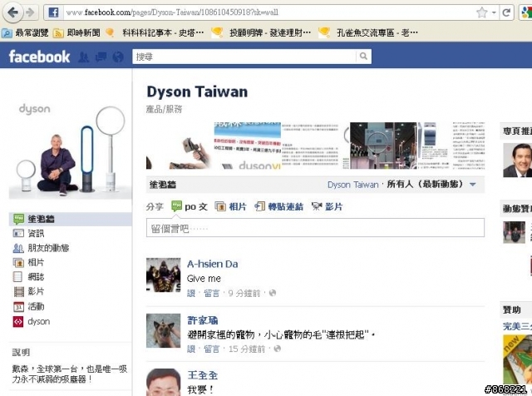Select the 轉貼連結 share option
This screenshot has width=532, height=396.
click(279, 206)
